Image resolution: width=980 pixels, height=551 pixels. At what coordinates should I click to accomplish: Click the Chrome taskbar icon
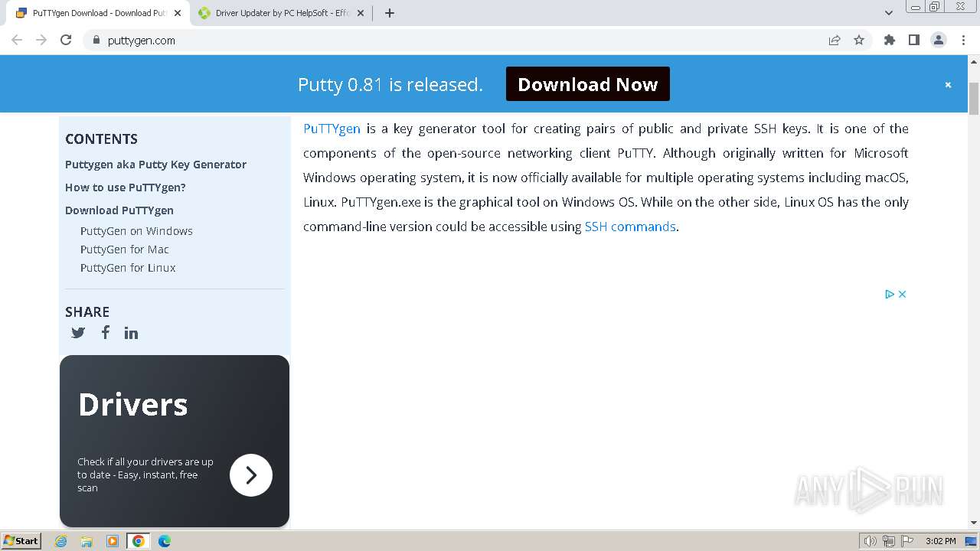(x=139, y=541)
